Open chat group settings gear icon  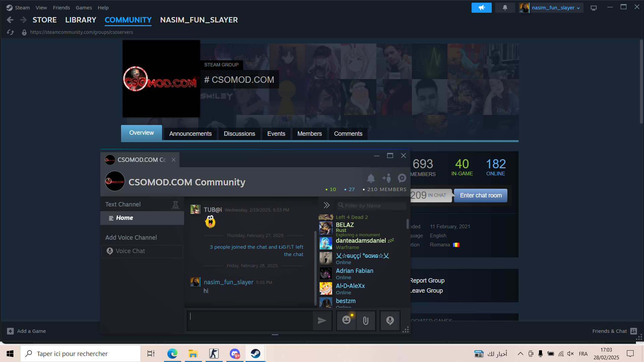(x=402, y=178)
